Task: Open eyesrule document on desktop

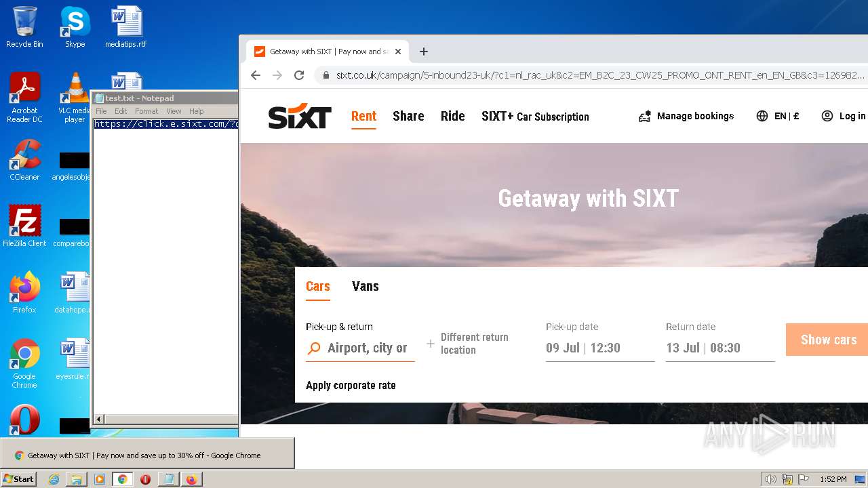Action: point(73,359)
